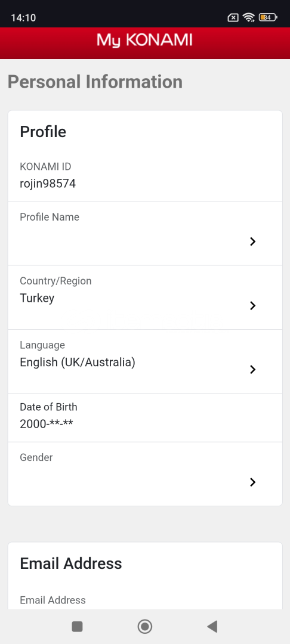Viewport: 290px width, 644px height.
Task: Tap the battery indicator icon
Action: 269,17
